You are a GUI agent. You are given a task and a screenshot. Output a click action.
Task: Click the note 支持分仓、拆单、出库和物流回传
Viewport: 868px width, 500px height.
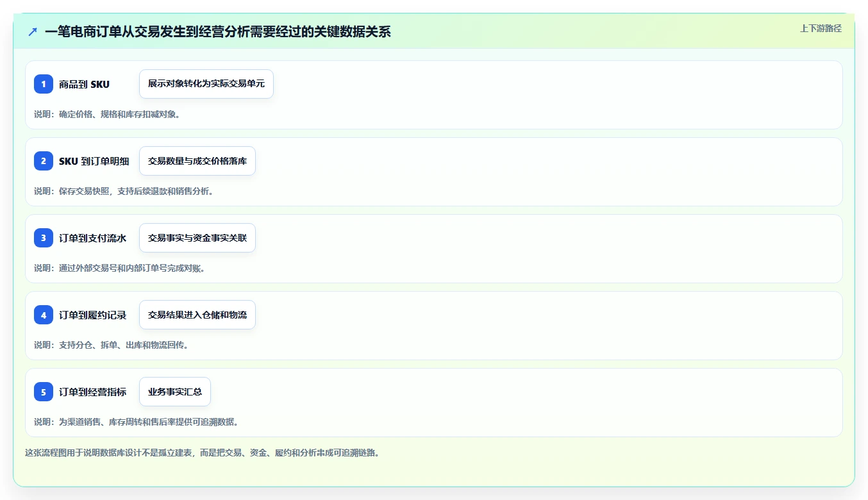point(112,345)
